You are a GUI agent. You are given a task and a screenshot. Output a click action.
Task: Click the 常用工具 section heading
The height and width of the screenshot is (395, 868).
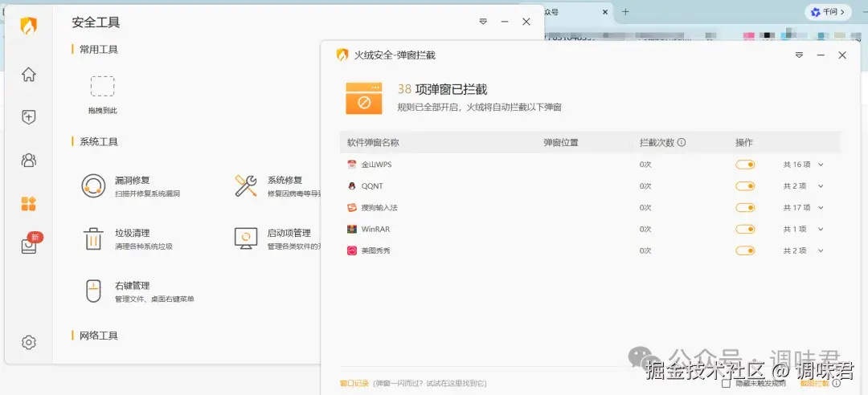pos(99,49)
